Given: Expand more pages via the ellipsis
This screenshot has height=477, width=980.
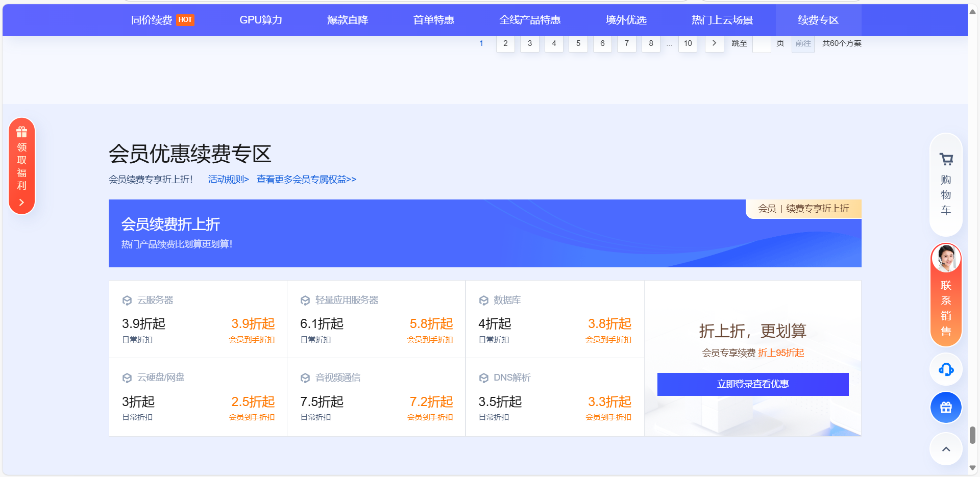Looking at the screenshot, I should pyautogui.click(x=669, y=44).
